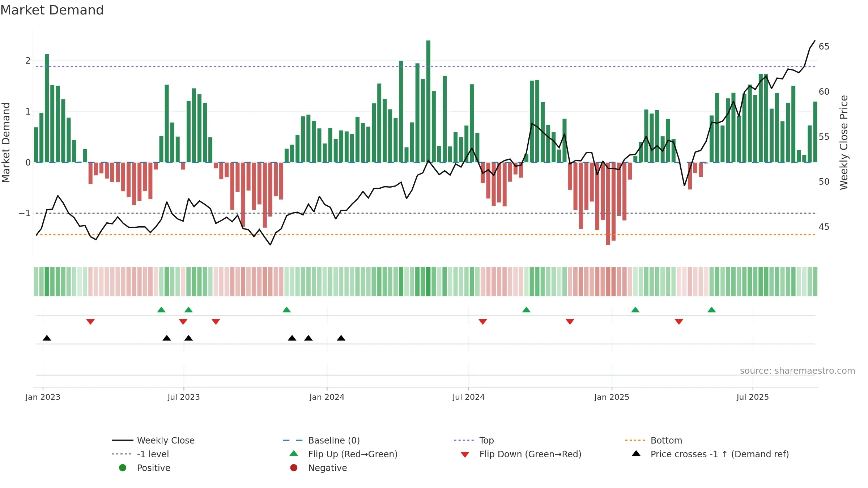Select last black price-cross marker after Jan 2024
868x488 pixels.
point(341,338)
